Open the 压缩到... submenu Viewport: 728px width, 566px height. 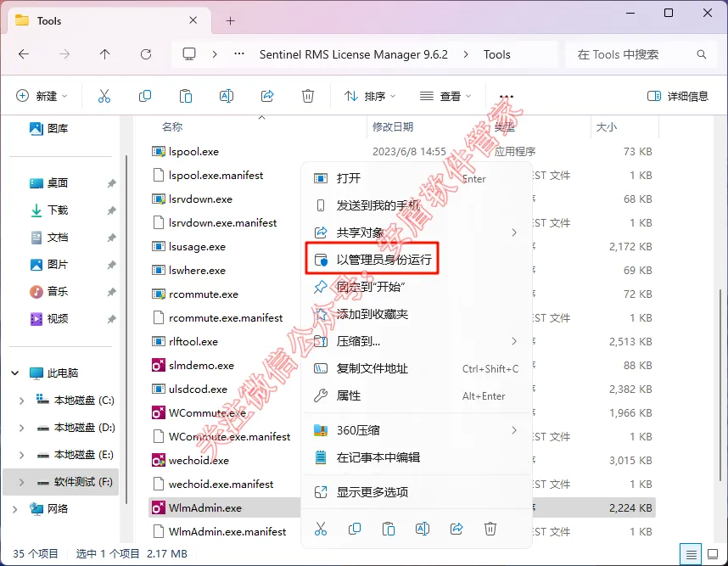pyautogui.click(x=417, y=342)
